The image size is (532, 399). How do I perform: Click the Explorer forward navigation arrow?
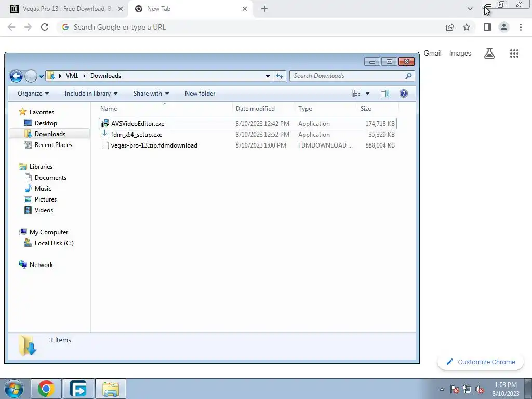[31, 76]
